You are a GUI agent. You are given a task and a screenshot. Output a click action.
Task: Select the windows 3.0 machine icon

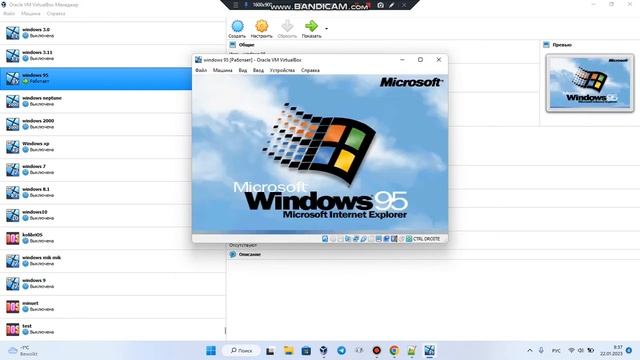(x=13, y=33)
